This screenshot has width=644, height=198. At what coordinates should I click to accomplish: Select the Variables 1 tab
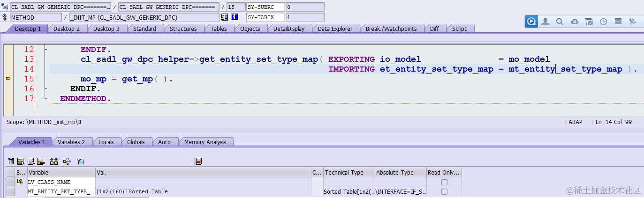pos(31,142)
